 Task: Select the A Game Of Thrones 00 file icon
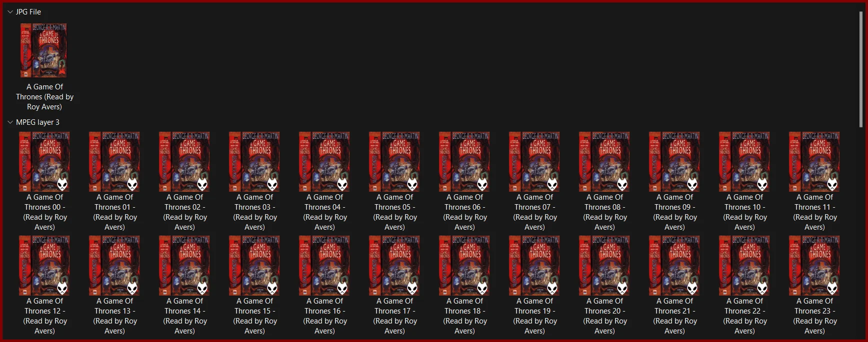[44, 162]
